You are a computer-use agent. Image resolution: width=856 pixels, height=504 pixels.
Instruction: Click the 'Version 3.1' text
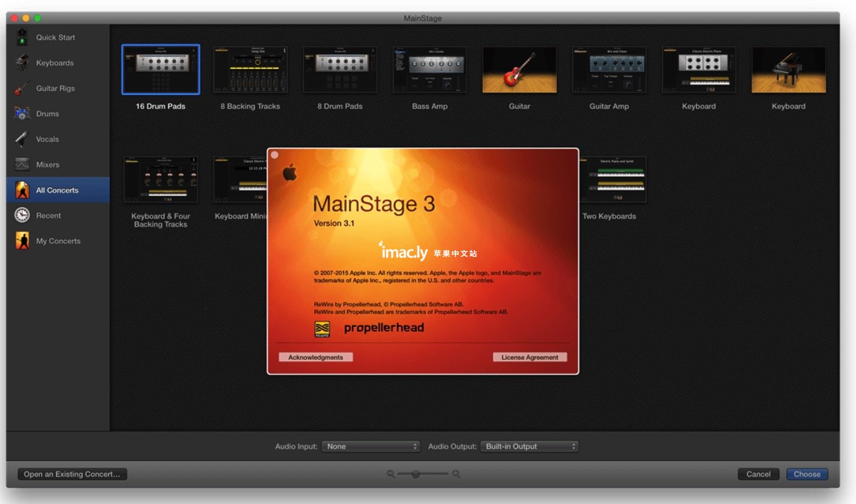pyautogui.click(x=334, y=223)
